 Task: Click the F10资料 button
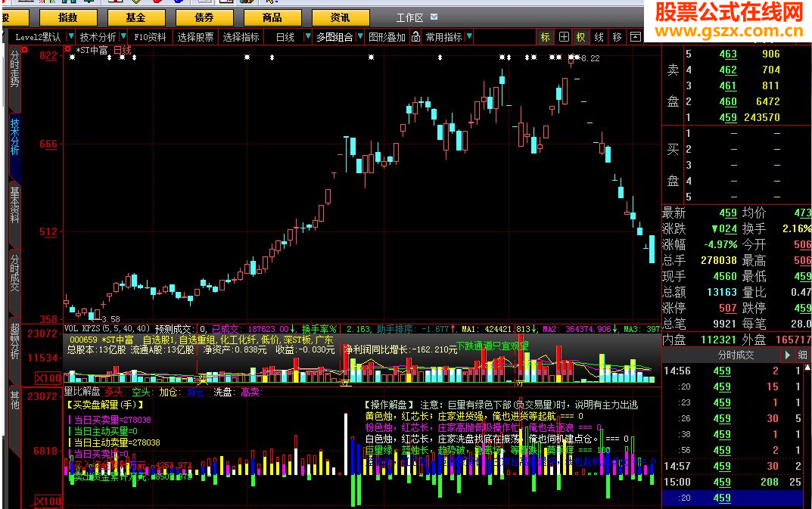tap(150, 36)
